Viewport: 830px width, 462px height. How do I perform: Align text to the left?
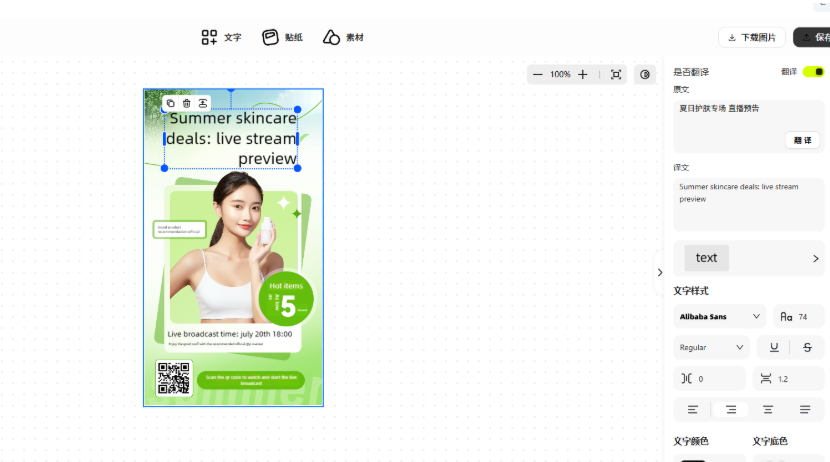click(x=693, y=409)
